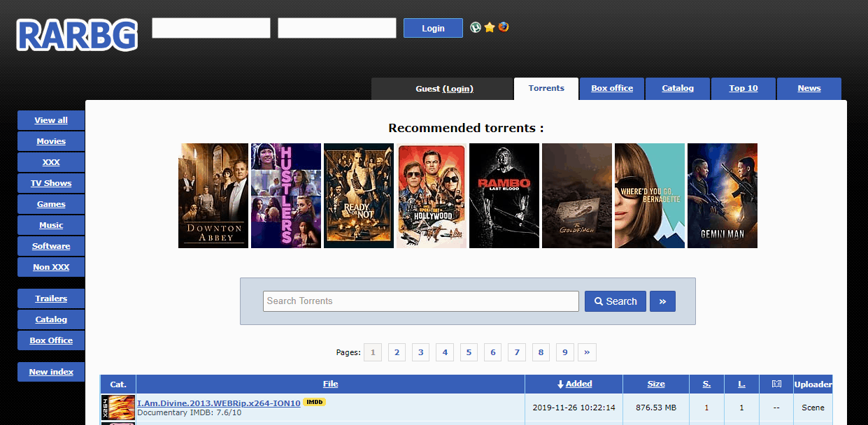Select TV Shows in sidebar
Screen dimensions: 868x425
[51, 183]
